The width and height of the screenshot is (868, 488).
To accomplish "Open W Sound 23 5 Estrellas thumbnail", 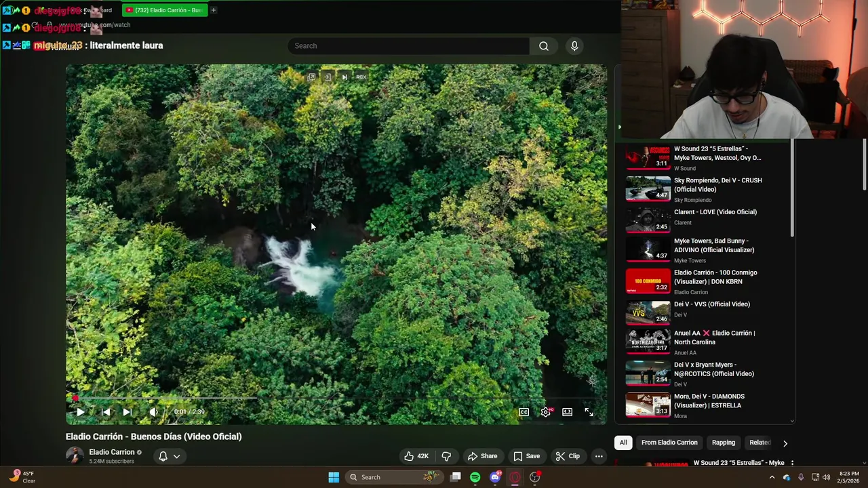I will [648, 157].
